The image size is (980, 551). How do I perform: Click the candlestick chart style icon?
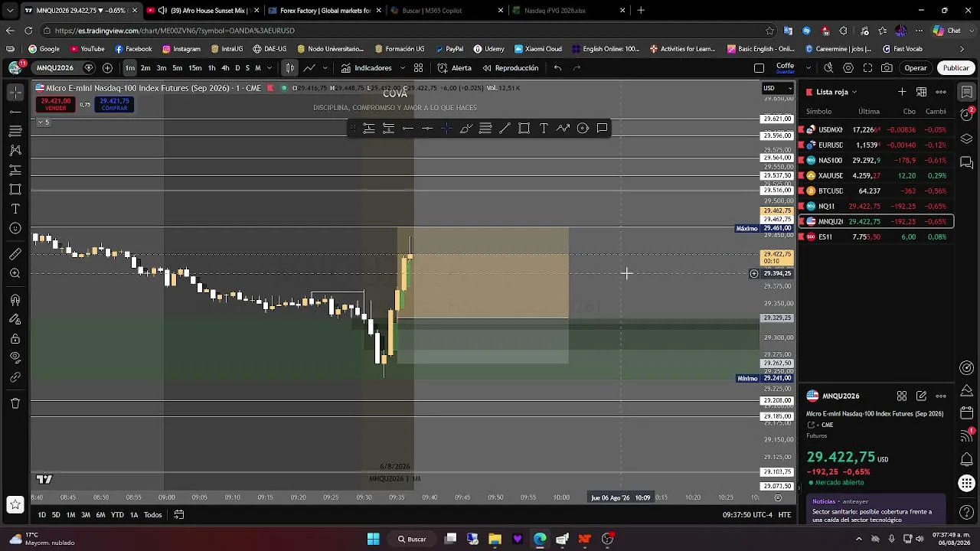click(290, 68)
